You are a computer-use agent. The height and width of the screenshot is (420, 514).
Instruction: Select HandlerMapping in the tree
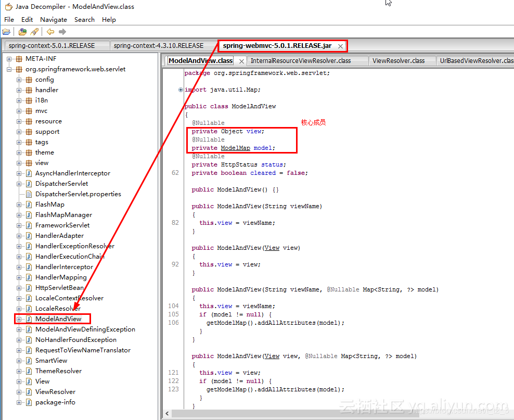click(61, 277)
